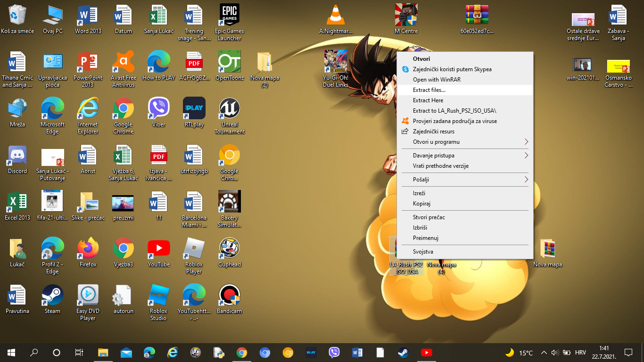
Task: Select the Nova mapa (2) folder
Action: [265, 69]
